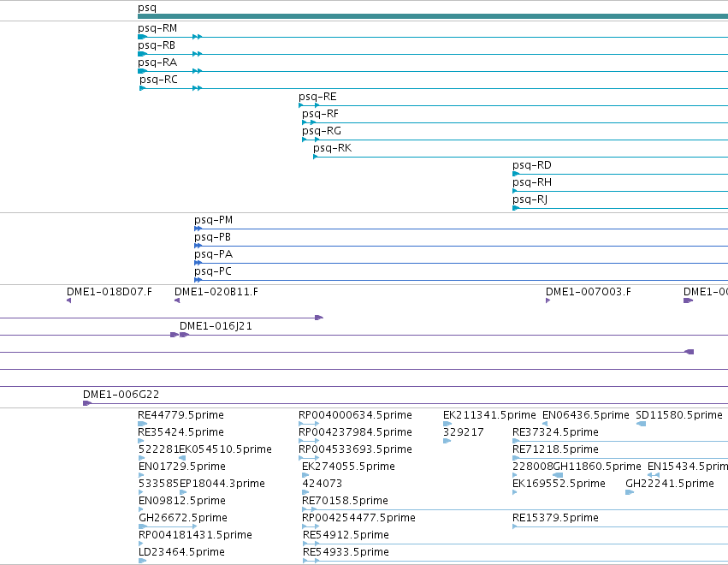Select EK274055.5prime EST

click(305, 475)
